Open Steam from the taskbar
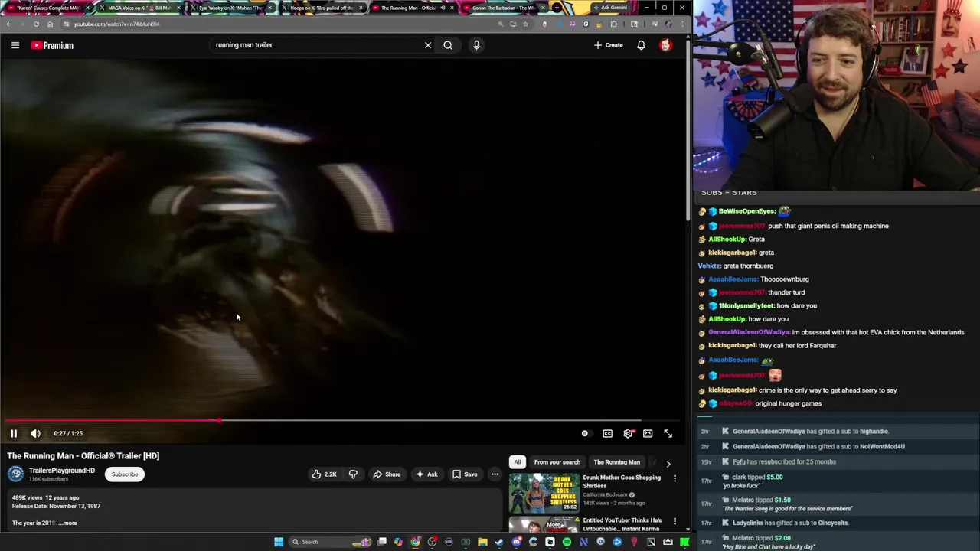 498,542
